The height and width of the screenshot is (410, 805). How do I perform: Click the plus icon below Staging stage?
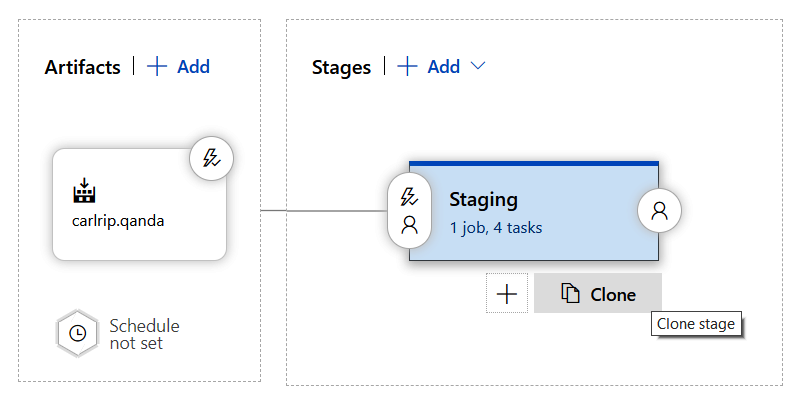(506, 294)
